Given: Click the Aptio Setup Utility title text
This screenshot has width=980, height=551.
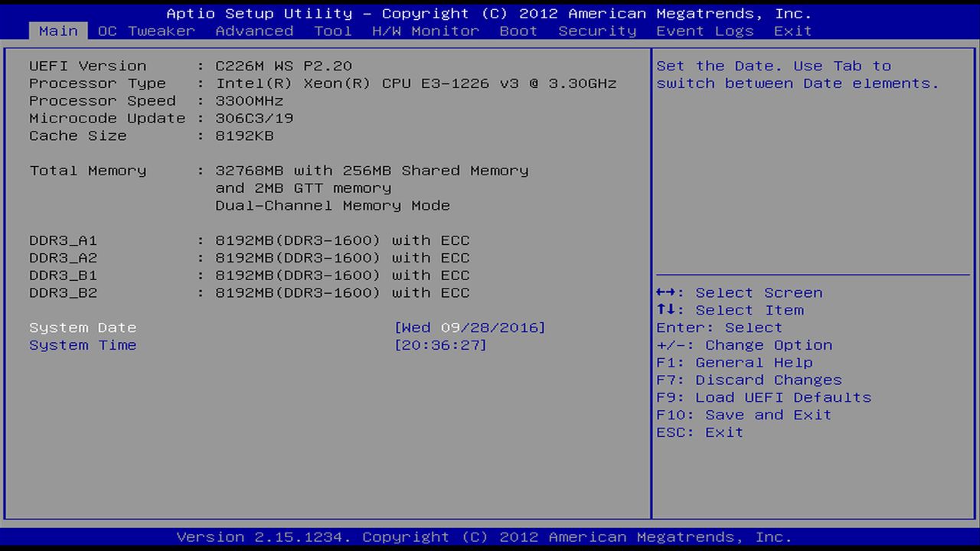Looking at the screenshot, I should (489, 13).
